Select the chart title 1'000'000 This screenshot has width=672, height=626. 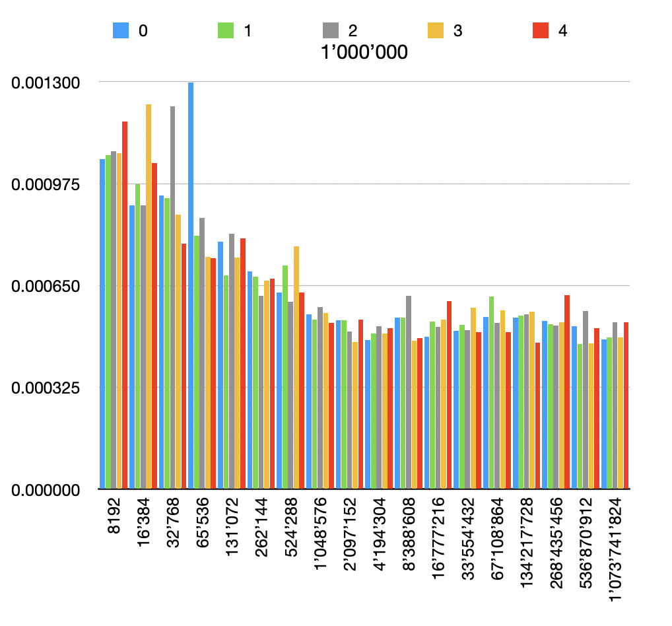pyautogui.click(x=364, y=52)
